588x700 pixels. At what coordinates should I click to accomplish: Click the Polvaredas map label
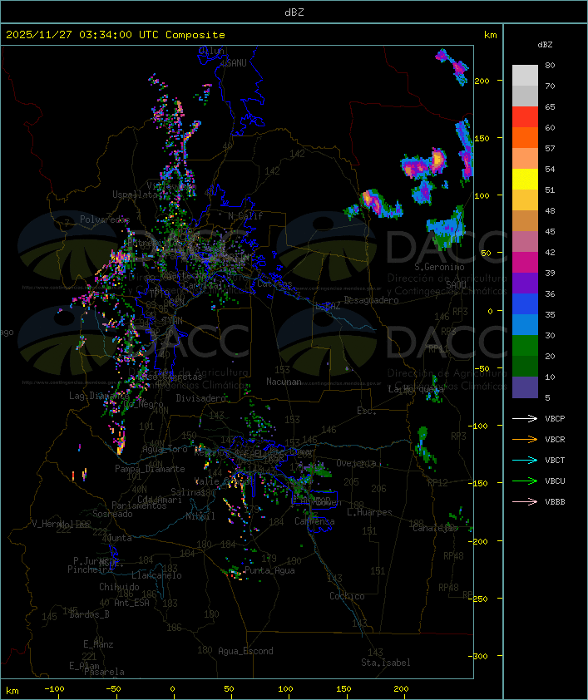[105, 219]
